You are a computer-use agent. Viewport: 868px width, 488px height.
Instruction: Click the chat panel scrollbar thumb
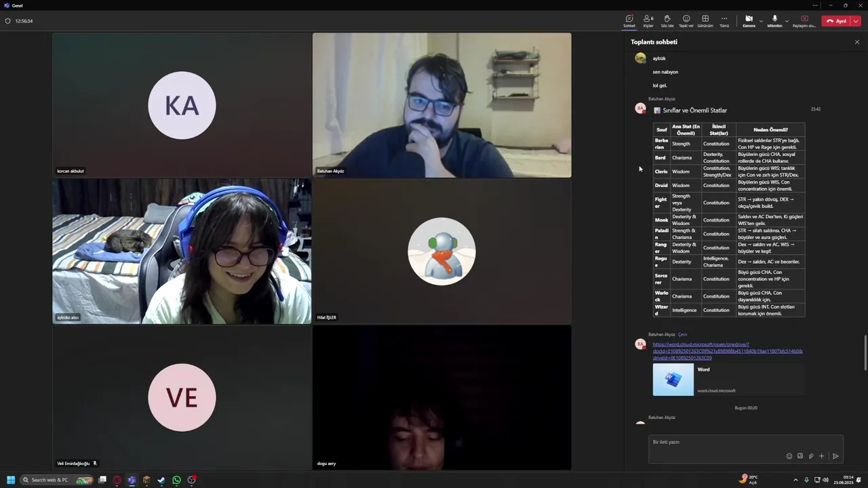(x=865, y=353)
